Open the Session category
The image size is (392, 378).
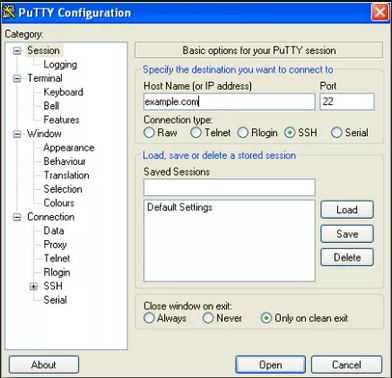pos(44,51)
